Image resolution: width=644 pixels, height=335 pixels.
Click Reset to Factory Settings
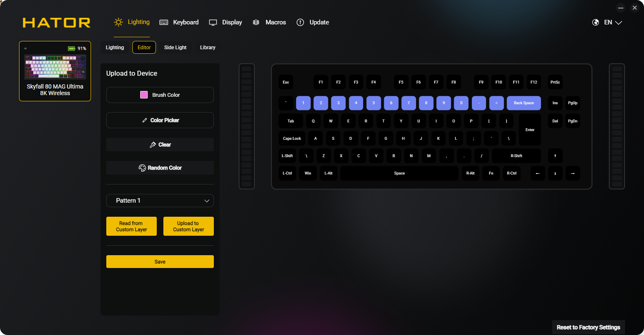pyautogui.click(x=589, y=328)
